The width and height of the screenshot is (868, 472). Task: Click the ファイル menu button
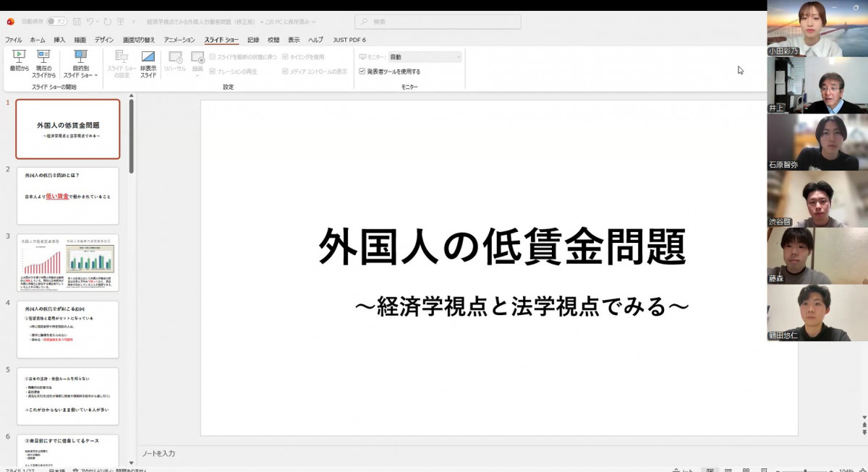(14, 40)
